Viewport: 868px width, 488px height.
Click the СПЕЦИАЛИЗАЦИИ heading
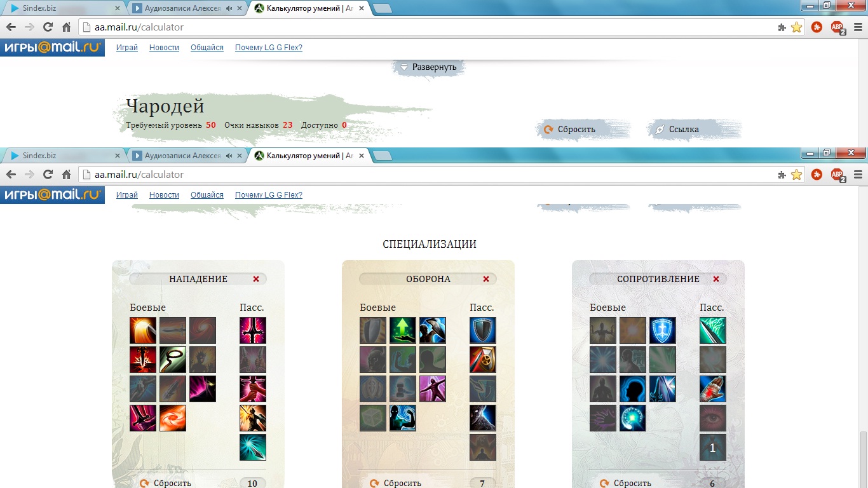click(430, 245)
